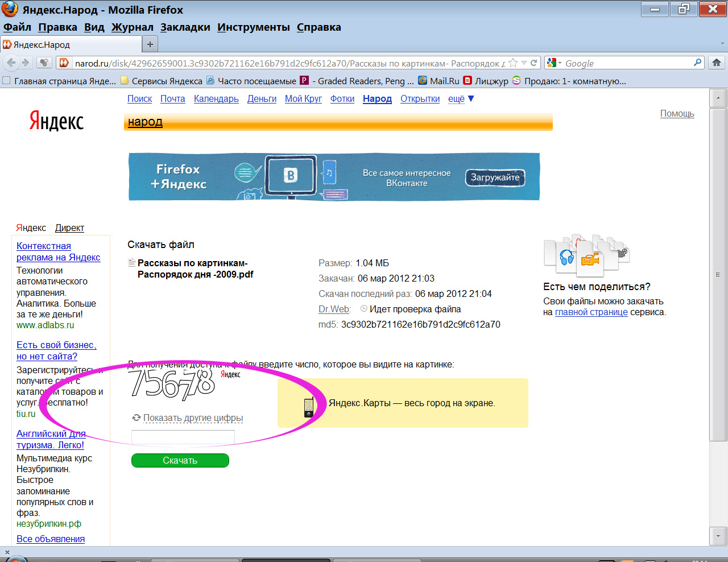Open Лицжур bookmark
The height and width of the screenshot is (562, 728).
point(486,81)
